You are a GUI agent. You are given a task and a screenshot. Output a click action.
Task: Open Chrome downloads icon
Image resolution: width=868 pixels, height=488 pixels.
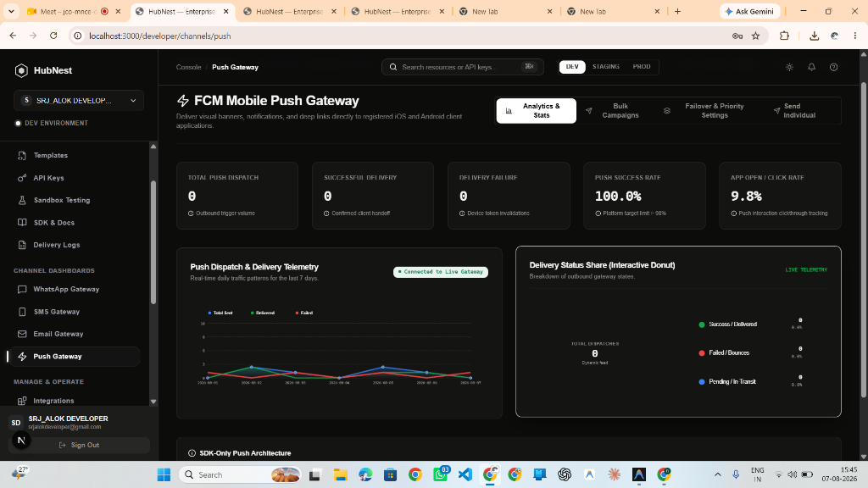coord(815,36)
